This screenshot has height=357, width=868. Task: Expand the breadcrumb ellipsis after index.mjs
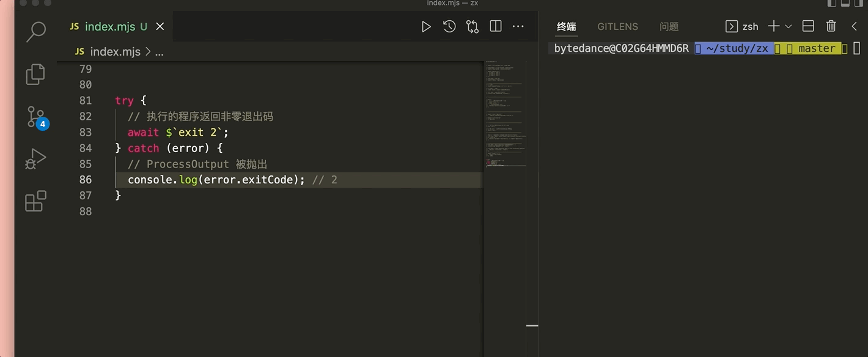point(160,52)
